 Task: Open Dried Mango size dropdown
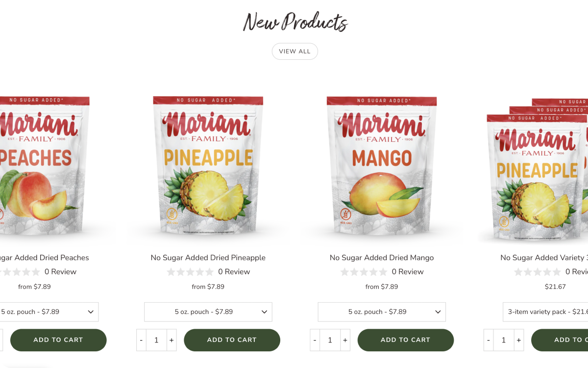[x=382, y=312]
